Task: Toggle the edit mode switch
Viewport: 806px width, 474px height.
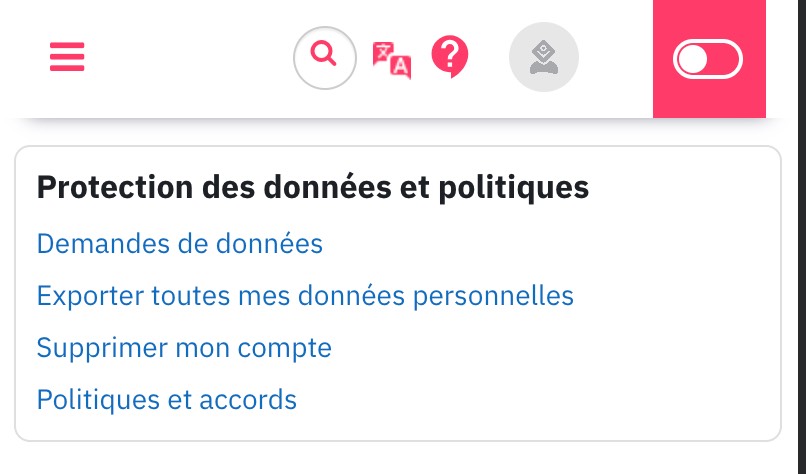Action: [708, 59]
